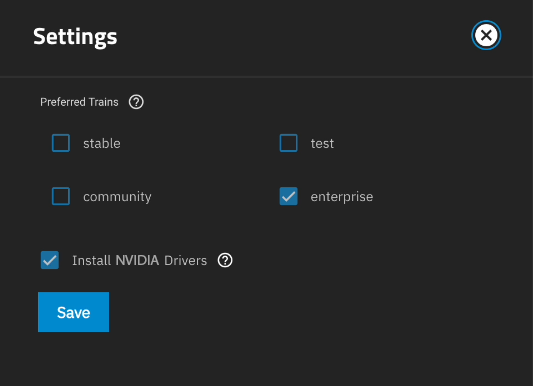Viewport: 533px width, 386px height.
Task: Click the white checkmark in the enterprise box
Action: (x=289, y=196)
